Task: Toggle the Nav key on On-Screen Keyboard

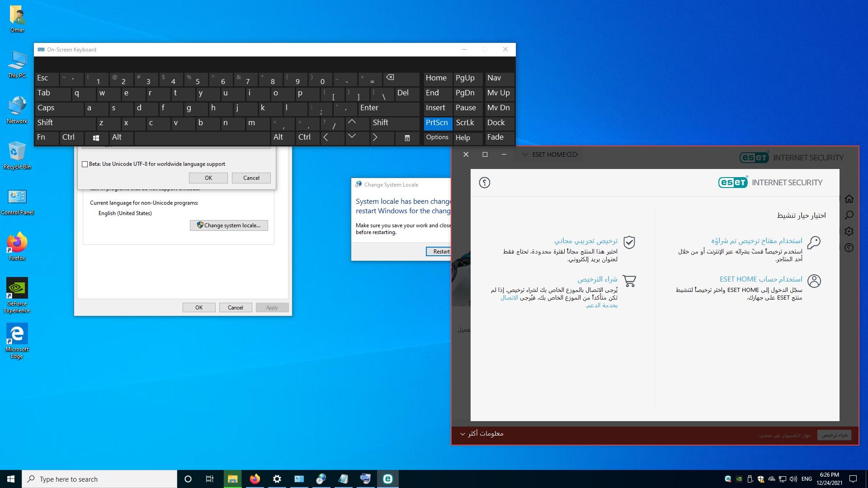Action: point(499,78)
